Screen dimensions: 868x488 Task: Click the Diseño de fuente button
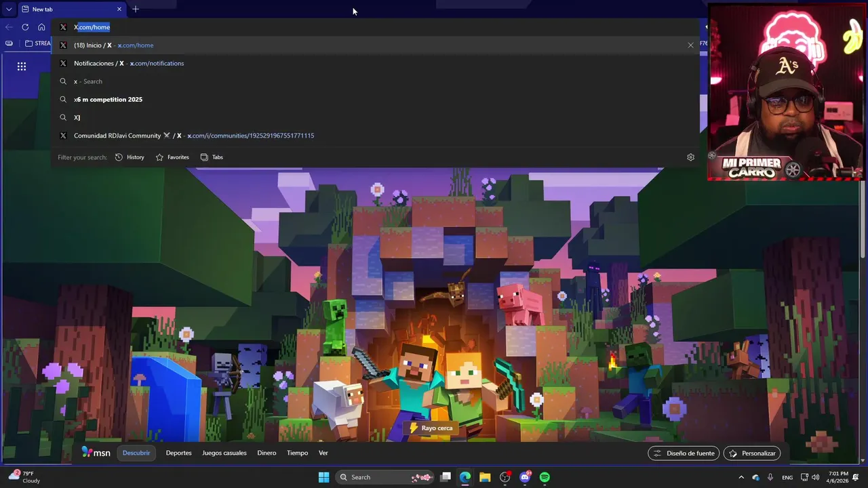click(x=684, y=453)
